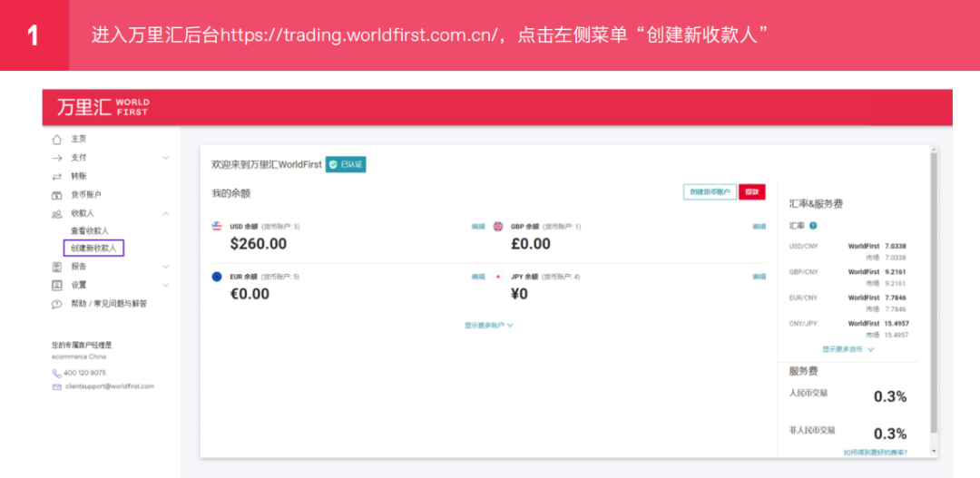Select 创建新收款人 submenu item

[x=93, y=248]
